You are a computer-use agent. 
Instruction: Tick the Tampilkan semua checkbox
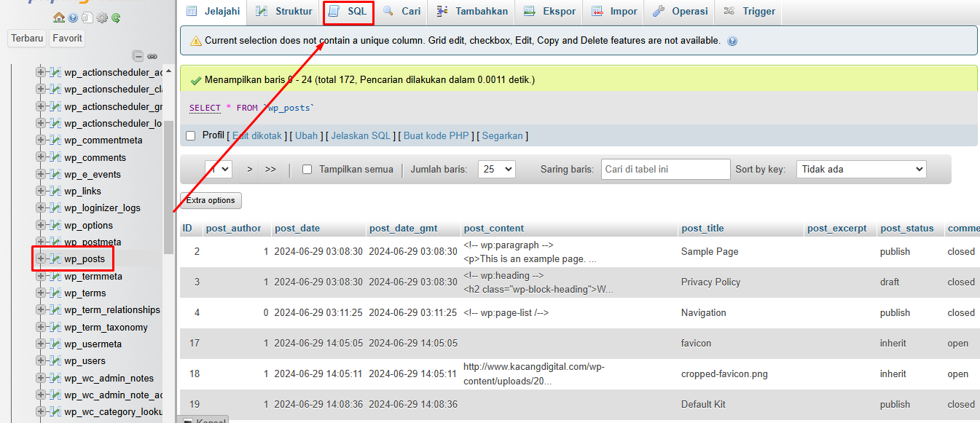pos(307,169)
